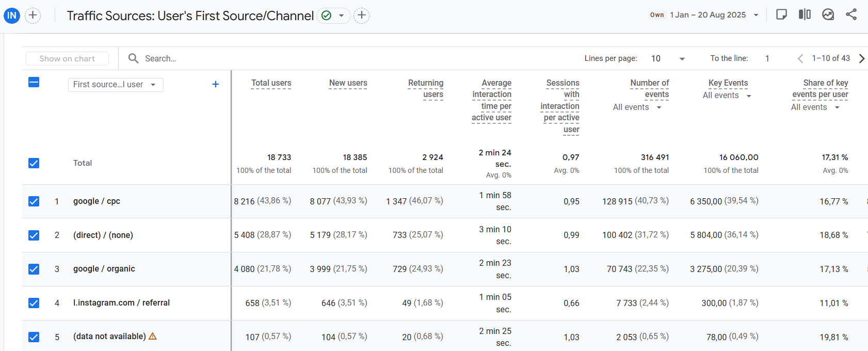Uncheck the l.instagram.com / referral row
Viewport: 868px width, 351px height.
click(x=34, y=303)
